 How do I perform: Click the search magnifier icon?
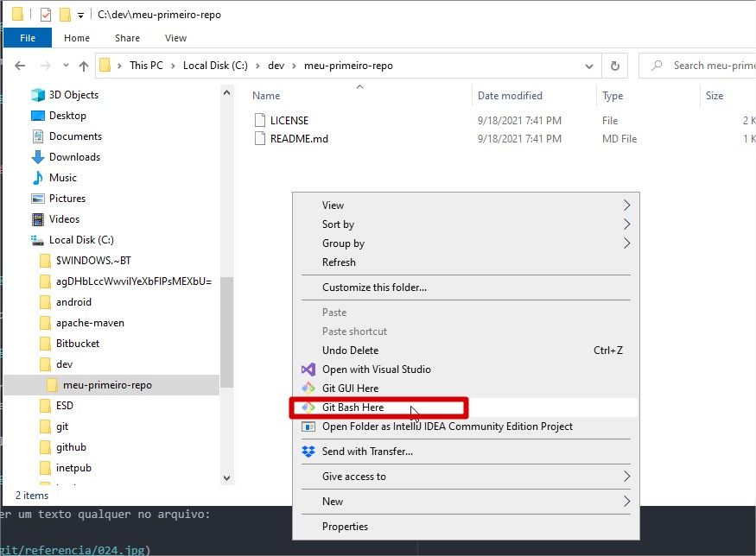(657, 65)
